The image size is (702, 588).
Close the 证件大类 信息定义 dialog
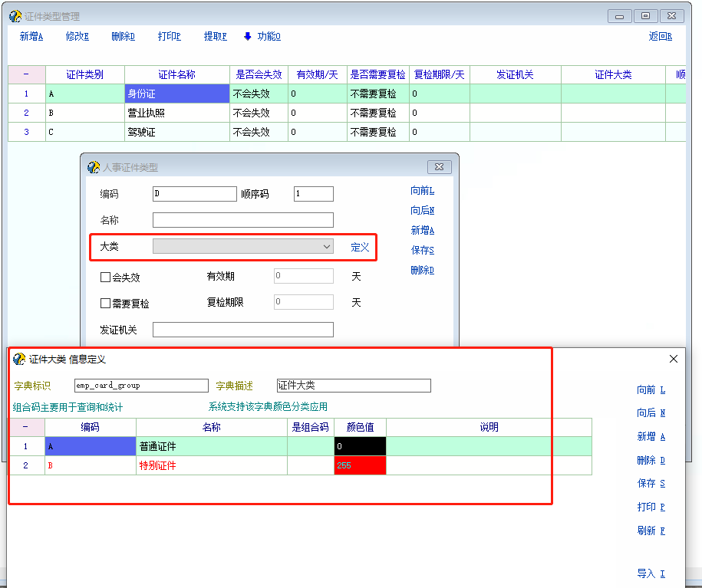[674, 359]
